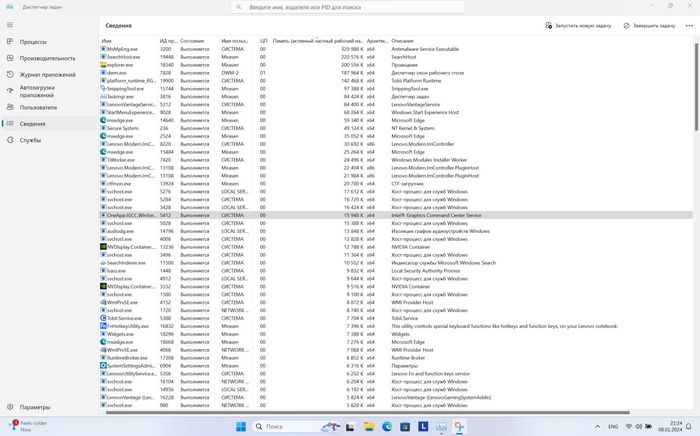Click description Tobii Platform Runtime
This screenshot has width=700, height=436.
click(x=416, y=81)
